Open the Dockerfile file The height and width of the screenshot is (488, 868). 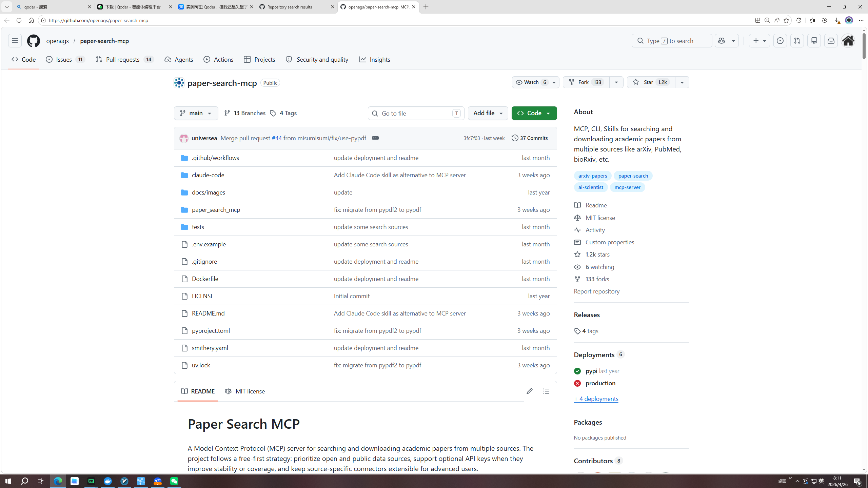coord(205,279)
